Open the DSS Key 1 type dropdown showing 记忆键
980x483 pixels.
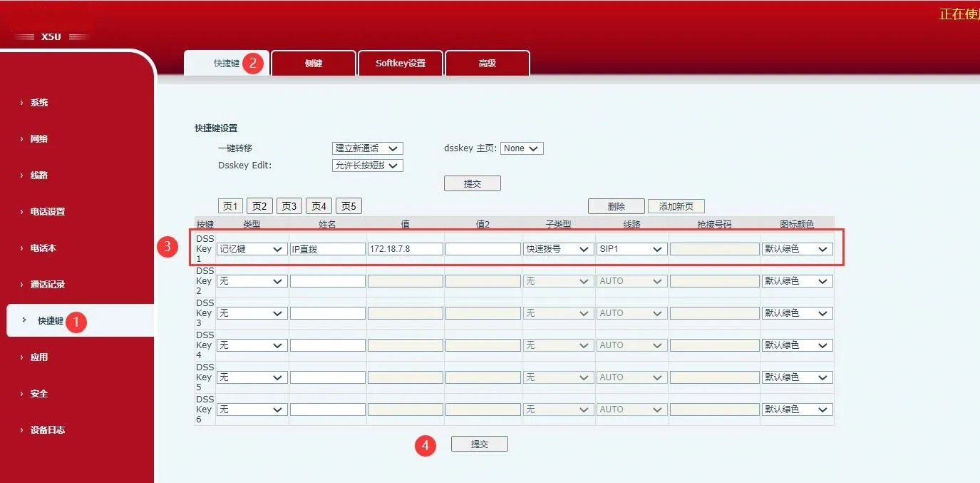[x=252, y=248]
